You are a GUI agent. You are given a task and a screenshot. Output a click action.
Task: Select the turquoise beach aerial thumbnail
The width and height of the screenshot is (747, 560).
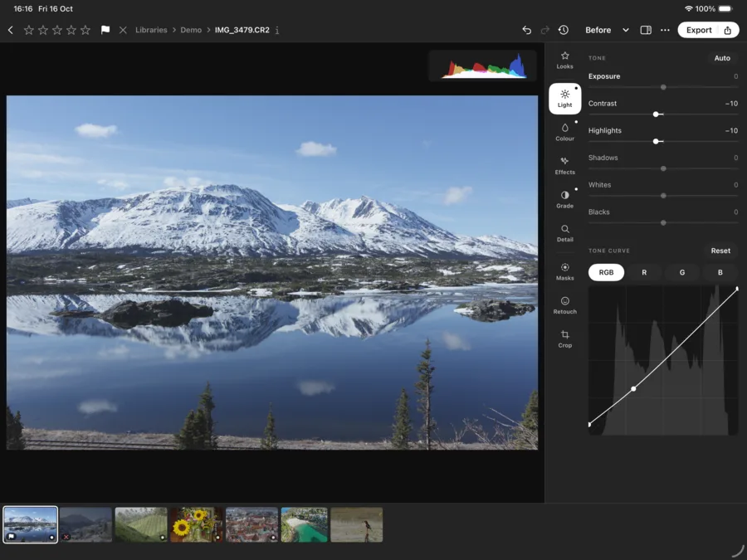pyautogui.click(x=304, y=524)
